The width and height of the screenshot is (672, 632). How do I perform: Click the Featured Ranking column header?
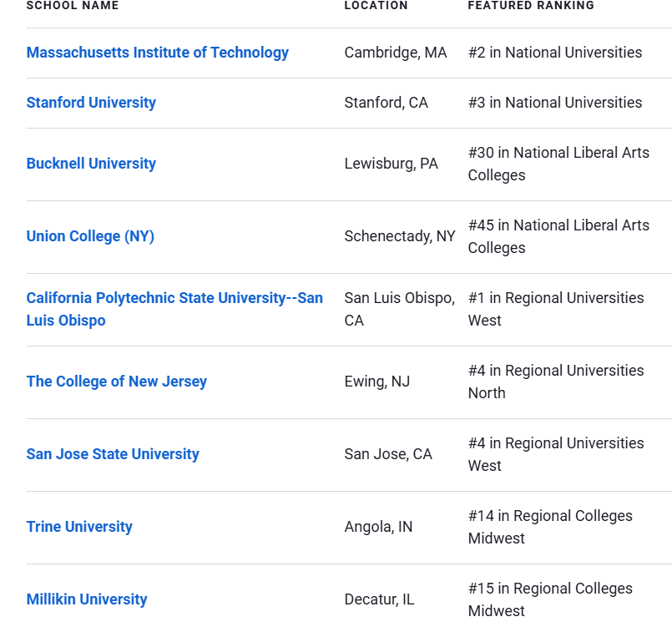[531, 6]
